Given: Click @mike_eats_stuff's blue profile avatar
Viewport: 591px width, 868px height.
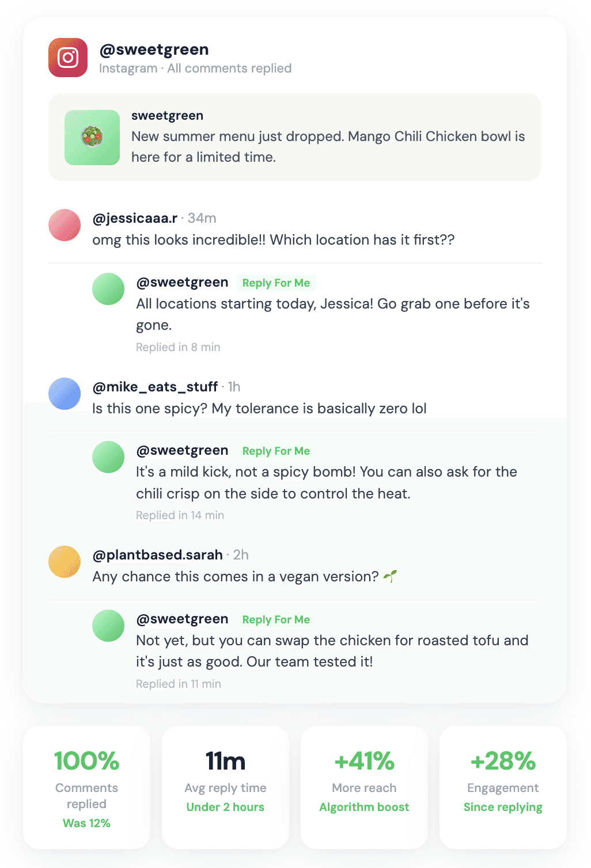Looking at the screenshot, I should pos(64,394).
